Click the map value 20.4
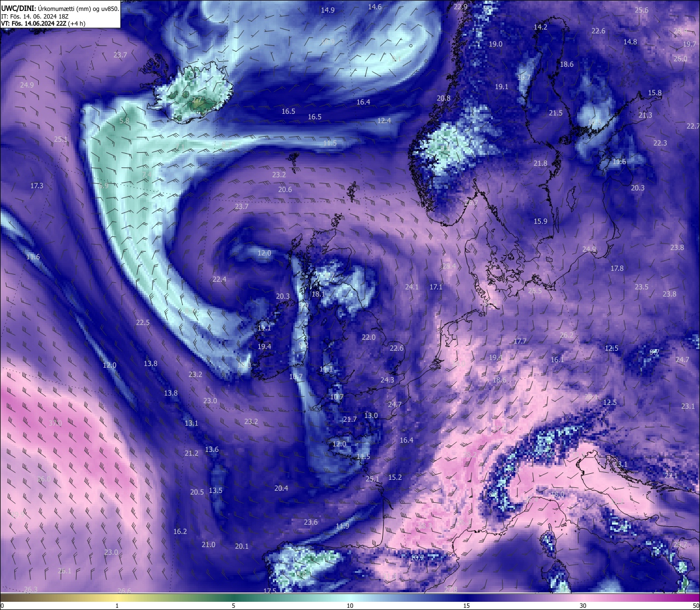Screen dimensions: 700x610 pos(281,488)
